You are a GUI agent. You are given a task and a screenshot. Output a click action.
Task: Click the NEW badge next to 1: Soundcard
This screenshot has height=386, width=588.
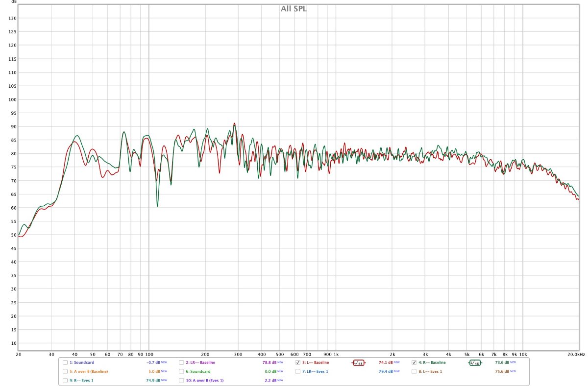pos(164,363)
